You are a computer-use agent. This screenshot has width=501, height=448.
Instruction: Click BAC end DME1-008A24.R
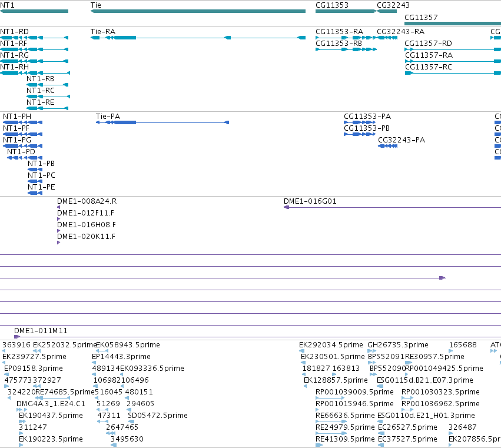87,201
